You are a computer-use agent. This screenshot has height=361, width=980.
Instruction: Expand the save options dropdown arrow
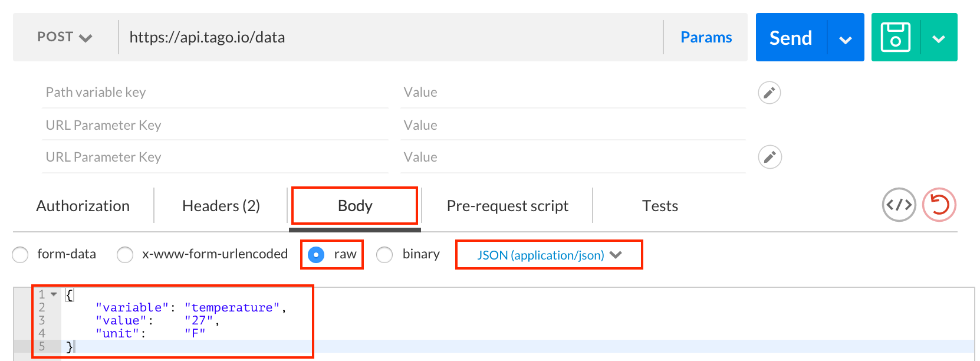939,39
